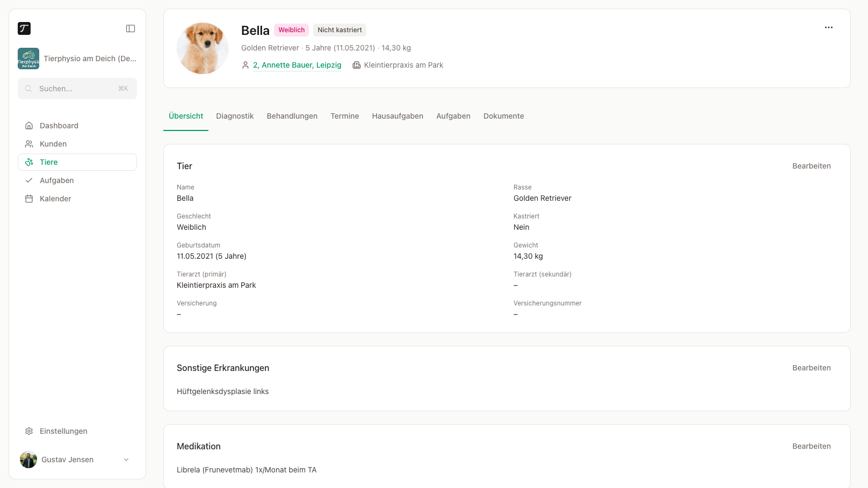Click the Kastriert value Nein
868x488 pixels.
[x=522, y=227]
